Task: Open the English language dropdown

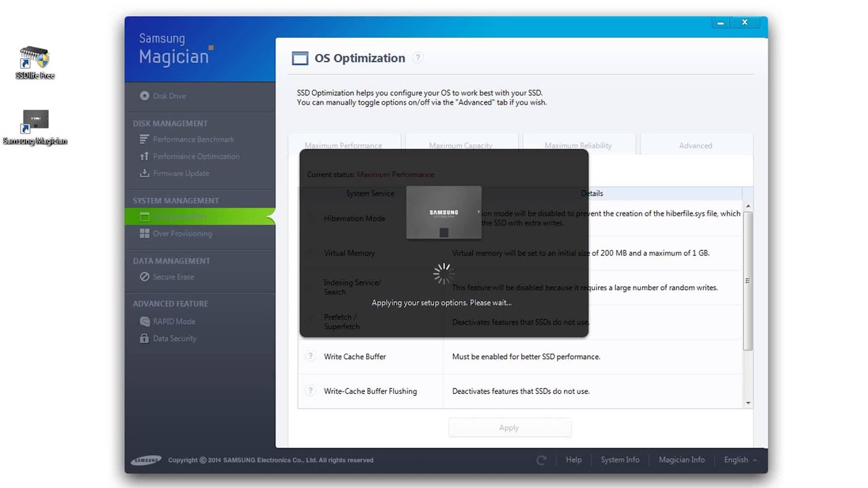Action: pos(741,460)
